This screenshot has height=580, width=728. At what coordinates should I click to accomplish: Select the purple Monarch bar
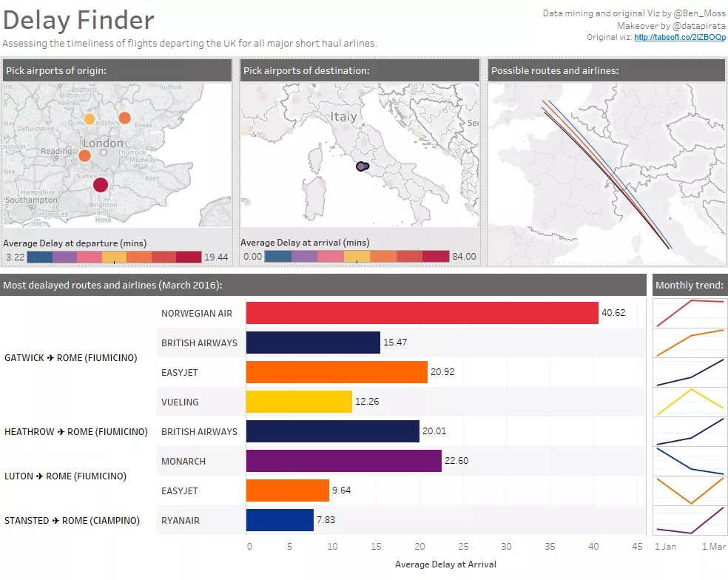(344, 461)
